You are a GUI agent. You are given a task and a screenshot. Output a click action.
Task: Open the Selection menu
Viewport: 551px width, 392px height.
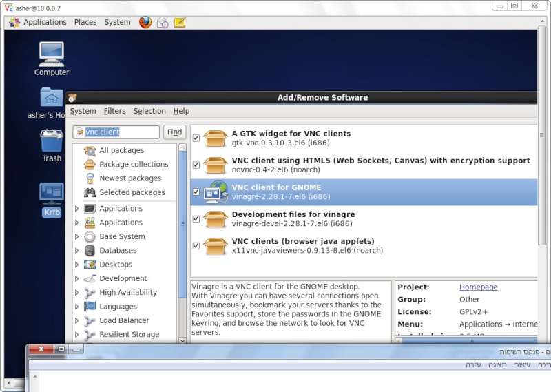pyautogui.click(x=149, y=111)
